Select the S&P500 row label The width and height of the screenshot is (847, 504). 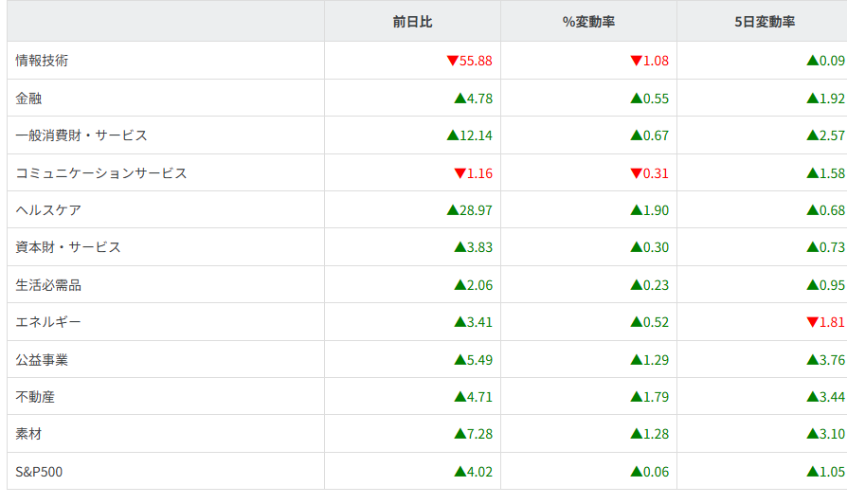coord(41,472)
